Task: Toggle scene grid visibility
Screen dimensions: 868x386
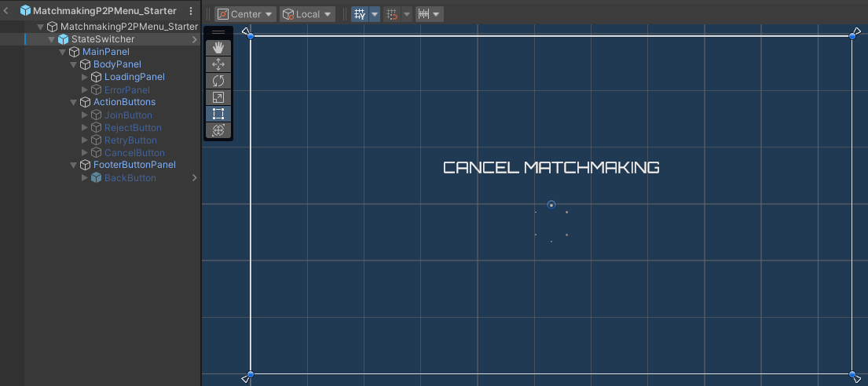Action: 360,14
